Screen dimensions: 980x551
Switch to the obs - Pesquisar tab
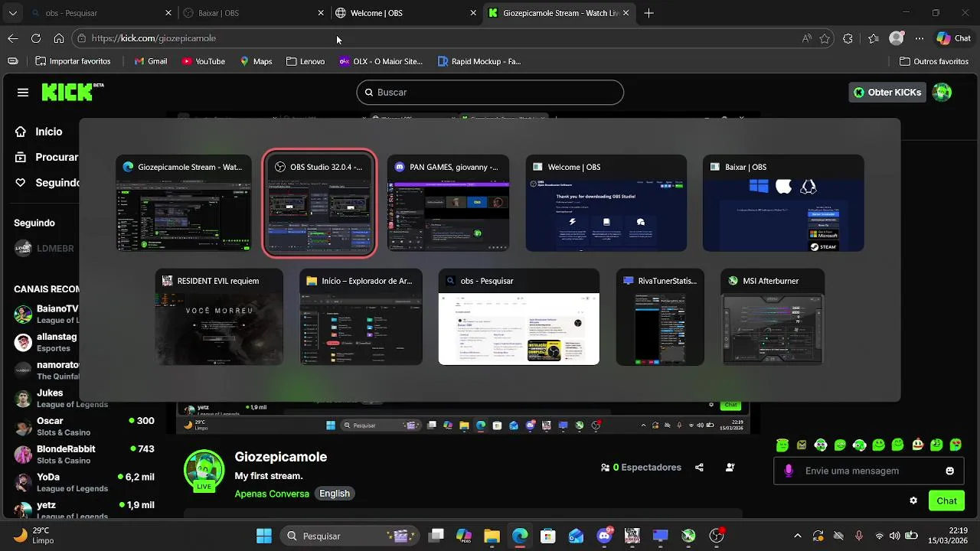[x=100, y=13]
